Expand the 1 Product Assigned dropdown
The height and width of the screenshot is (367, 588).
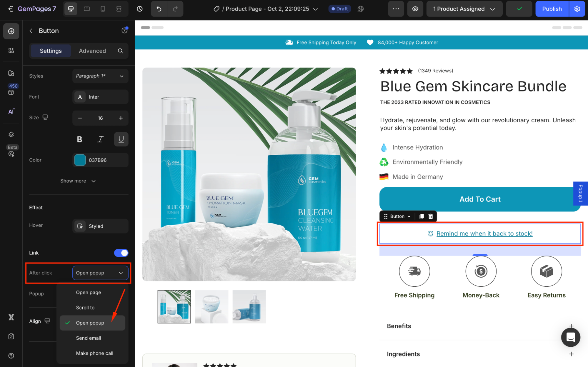pyautogui.click(x=464, y=9)
